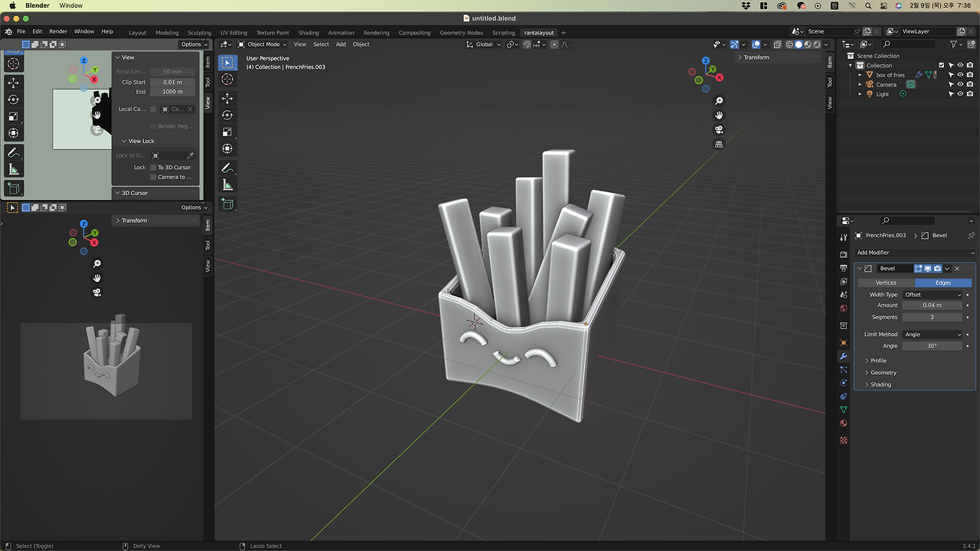
Task: Open the Add menu in viewport header
Action: [x=341, y=44]
